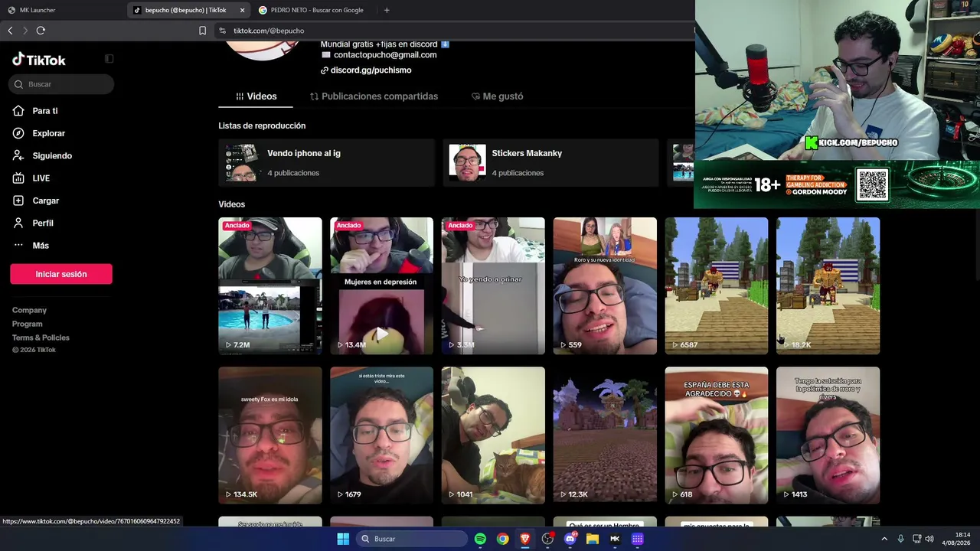Go back in the browser
Image resolution: width=980 pixels, height=551 pixels.
pos(10,31)
